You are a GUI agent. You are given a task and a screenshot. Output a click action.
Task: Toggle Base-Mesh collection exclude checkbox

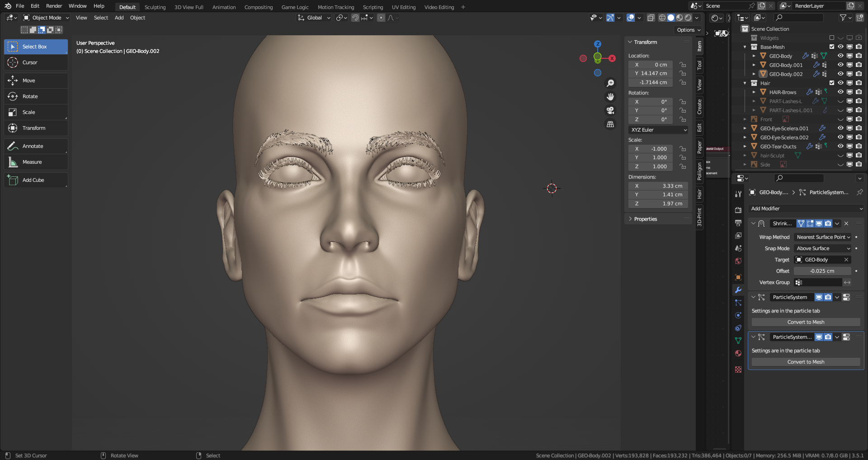coord(832,47)
